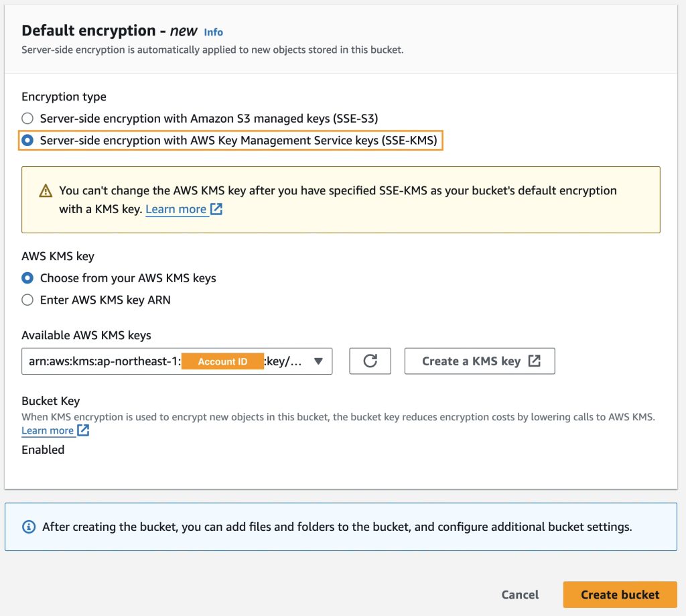This screenshot has width=686, height=616.
Task: Open Learn more link under Bucket Key
Action: [x=48, y=430]
